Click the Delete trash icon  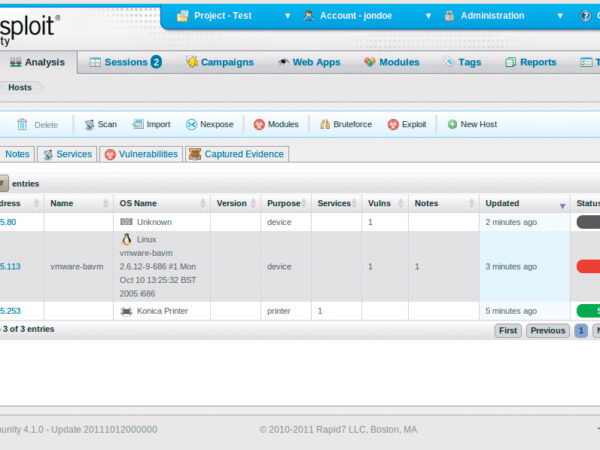[x=22, y=125]
